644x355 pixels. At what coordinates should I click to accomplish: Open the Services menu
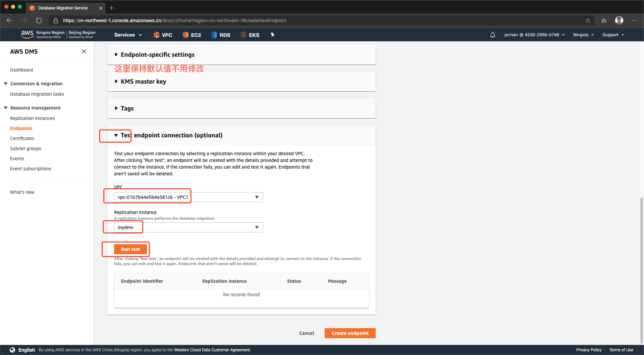pos(128,35)
